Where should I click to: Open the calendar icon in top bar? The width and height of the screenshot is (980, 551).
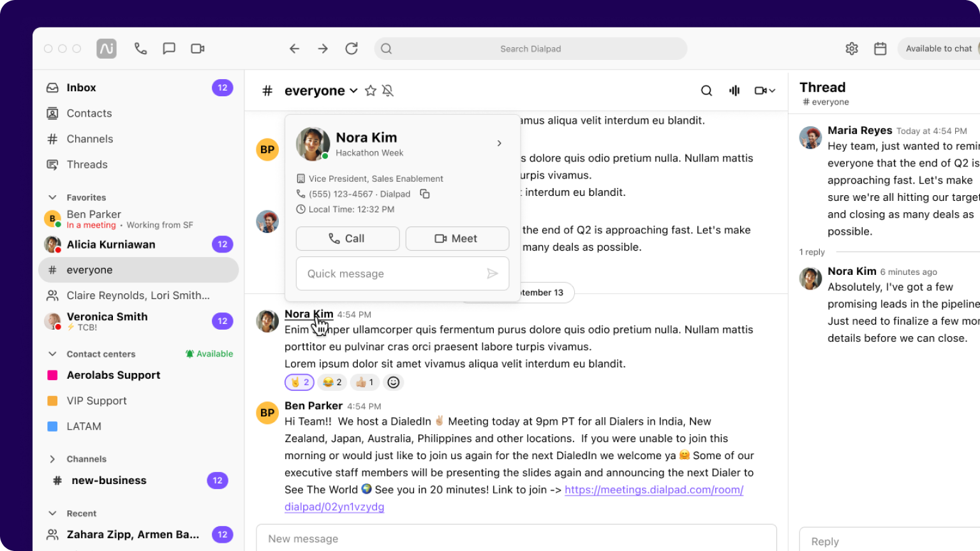[x=880, y=48]
